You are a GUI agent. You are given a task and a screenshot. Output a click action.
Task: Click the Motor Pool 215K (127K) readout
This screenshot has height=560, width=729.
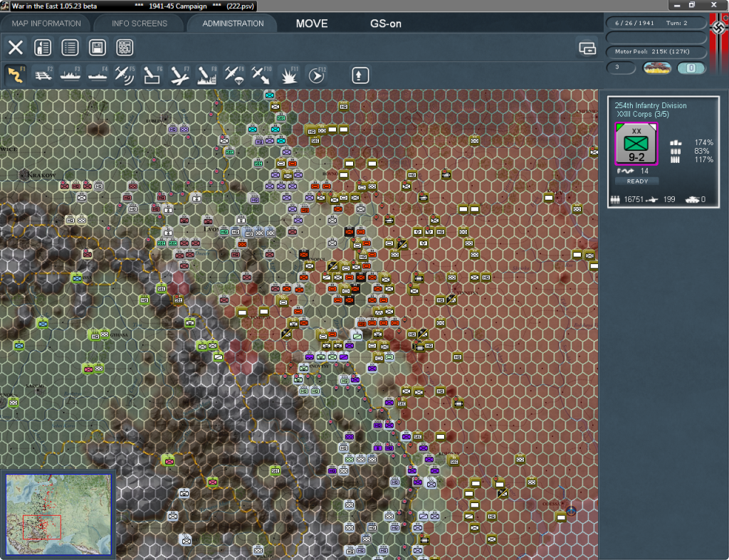656,51
